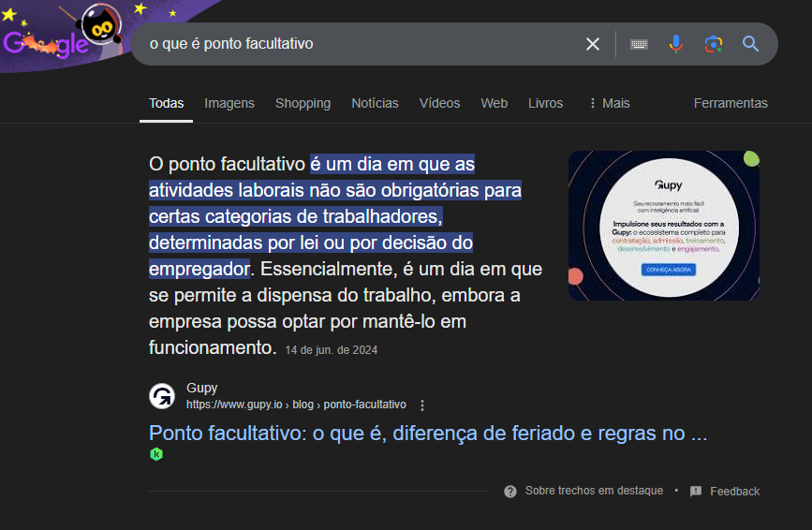
Task: Expand the Mais search filters menu
Action: 609,103
